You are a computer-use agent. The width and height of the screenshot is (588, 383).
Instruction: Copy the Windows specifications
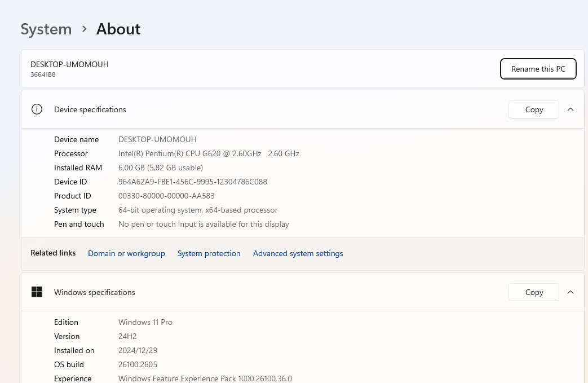533,292
